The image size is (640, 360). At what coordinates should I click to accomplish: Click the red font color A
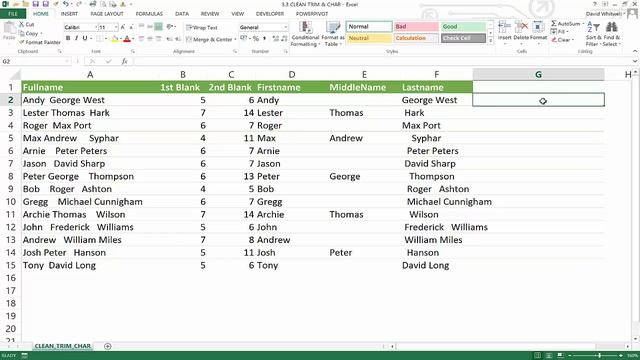pyautogui.click(x=127, y=39)
